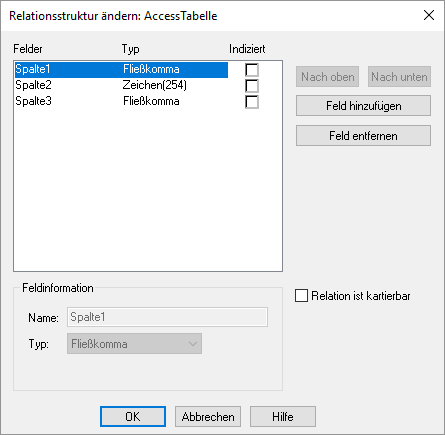
Task: Open the Typ dropdown in Feldinformation
Action: pos(134,344)
